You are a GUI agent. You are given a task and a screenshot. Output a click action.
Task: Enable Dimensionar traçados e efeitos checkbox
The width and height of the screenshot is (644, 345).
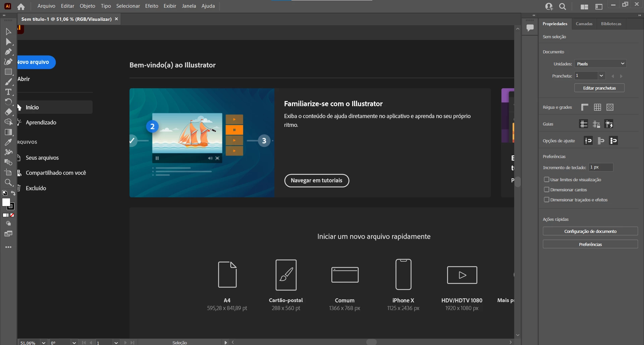point(546,200)
